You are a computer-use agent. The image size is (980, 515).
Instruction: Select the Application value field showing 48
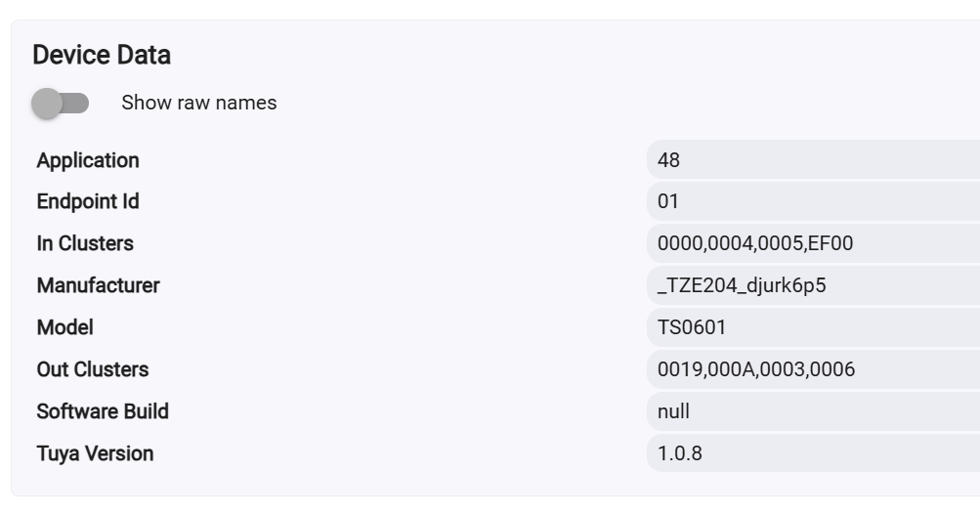point(811,160)
